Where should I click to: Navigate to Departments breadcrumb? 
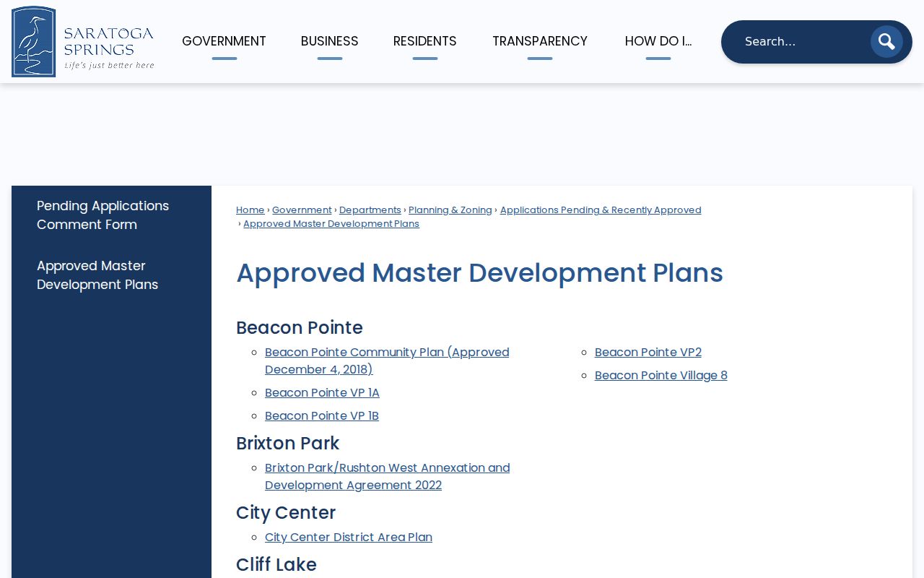370,210
